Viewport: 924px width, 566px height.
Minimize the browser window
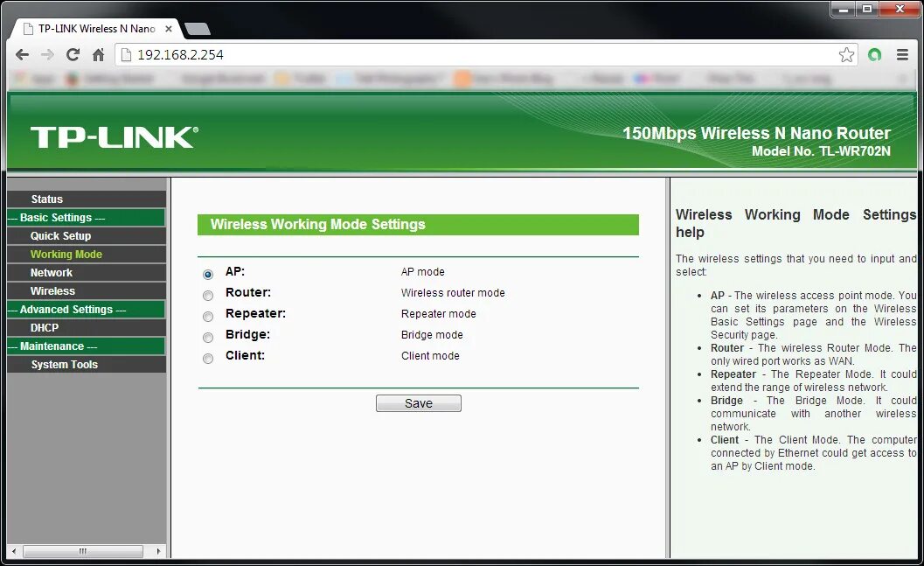point(844,9)
